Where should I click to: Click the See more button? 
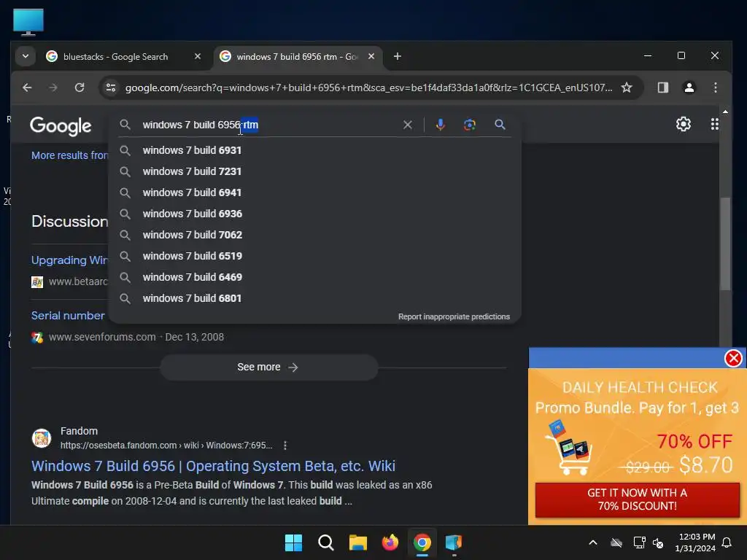pyautogui.click(x=268, y=367)
